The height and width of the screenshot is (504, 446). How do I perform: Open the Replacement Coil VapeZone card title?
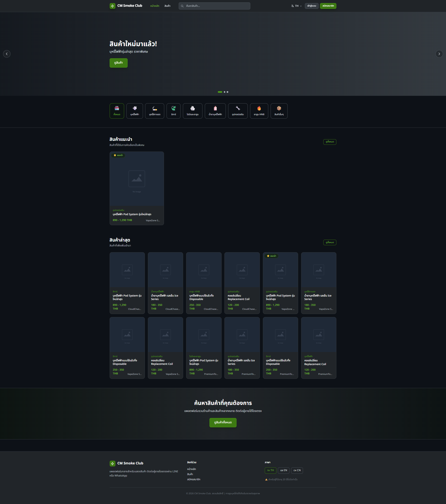tap(162, 362)
